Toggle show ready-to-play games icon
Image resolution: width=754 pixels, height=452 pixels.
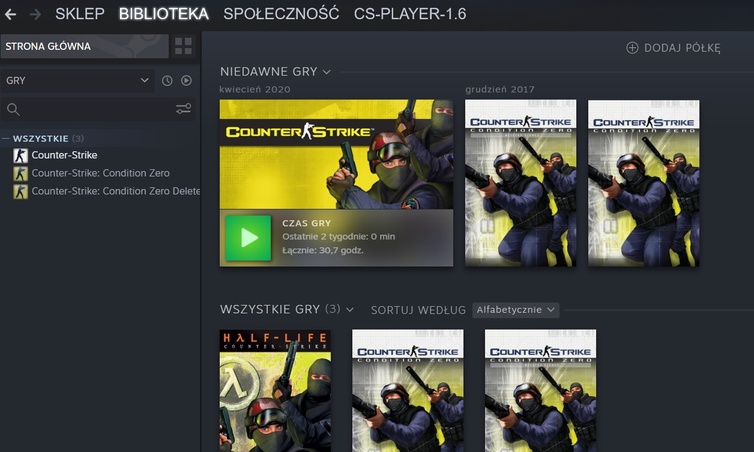(x=186, y=80)
